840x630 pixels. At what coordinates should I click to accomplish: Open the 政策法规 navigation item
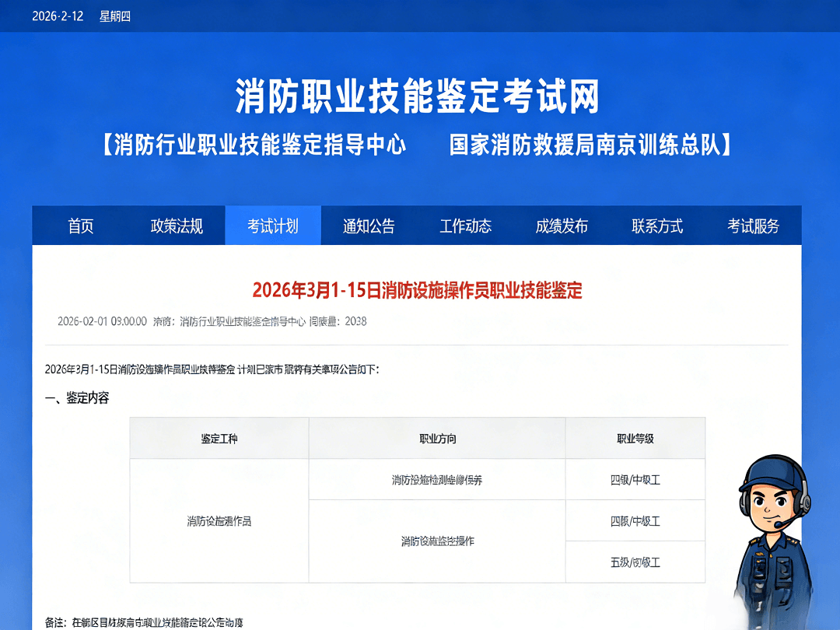point(176,226)
